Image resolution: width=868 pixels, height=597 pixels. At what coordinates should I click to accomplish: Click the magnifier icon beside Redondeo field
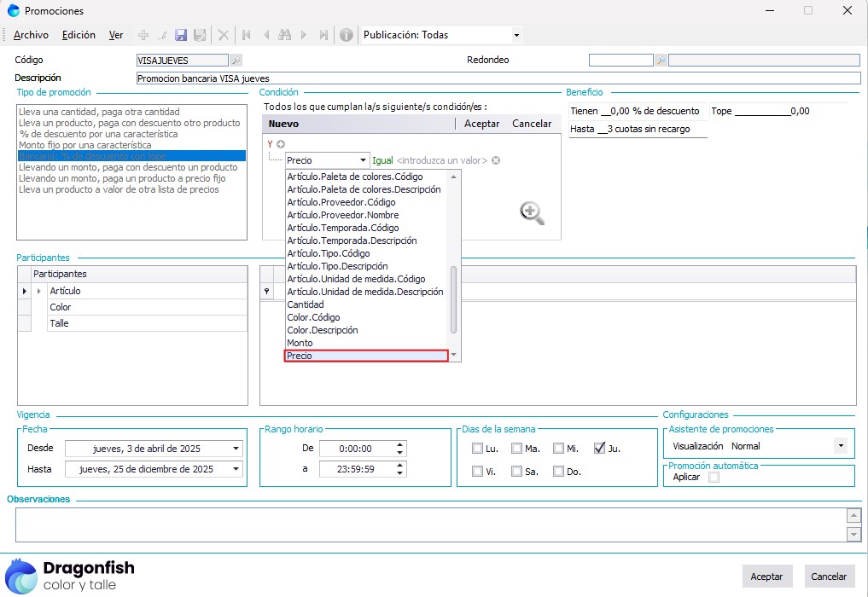click(661, 61)
